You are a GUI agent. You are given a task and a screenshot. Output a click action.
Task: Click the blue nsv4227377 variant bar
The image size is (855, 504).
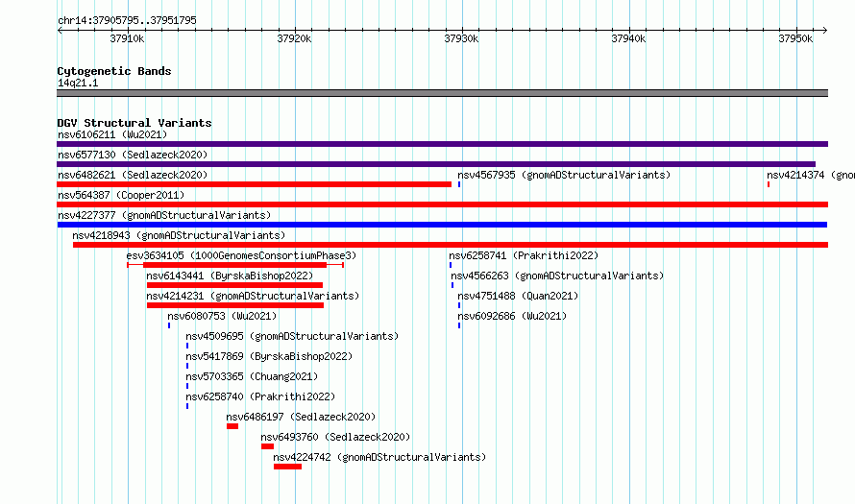click(442, 225)
